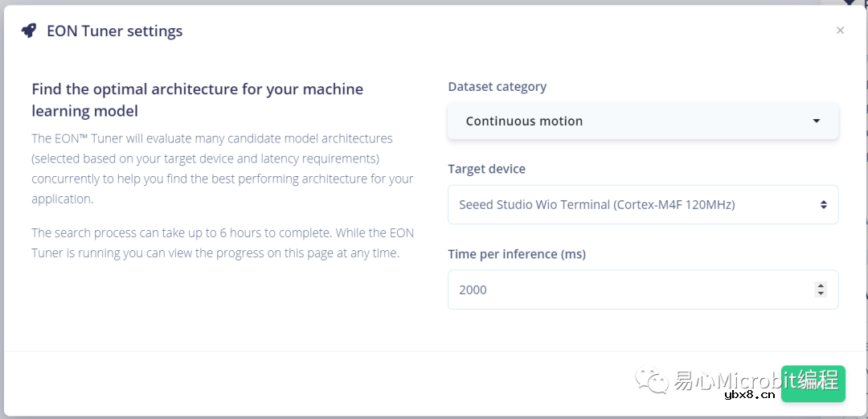
Task: Open the Dataset category dropdown
Action: coord(642,121)
